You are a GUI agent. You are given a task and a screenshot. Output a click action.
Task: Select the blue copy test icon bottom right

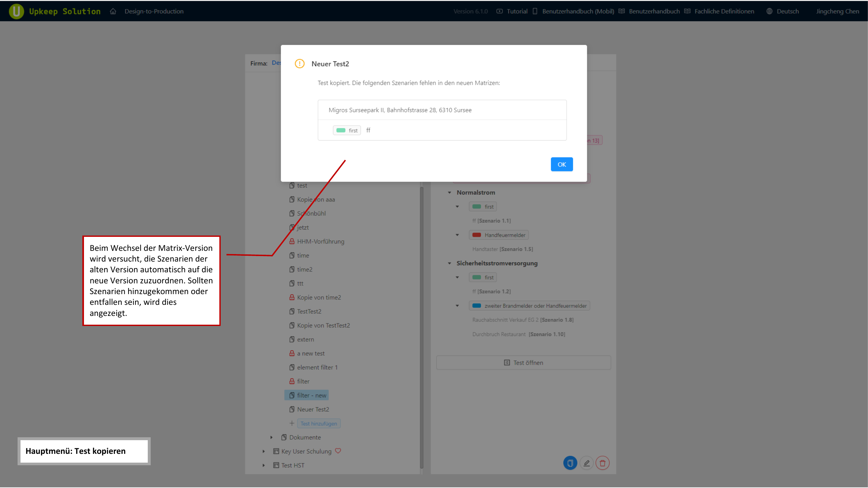point(570,463)
